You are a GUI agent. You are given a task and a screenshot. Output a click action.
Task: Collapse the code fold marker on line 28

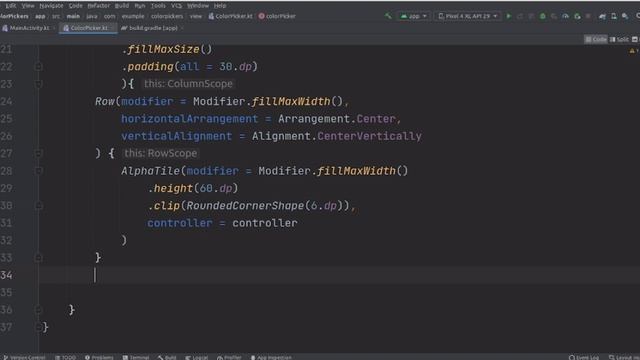click(38, 171)
